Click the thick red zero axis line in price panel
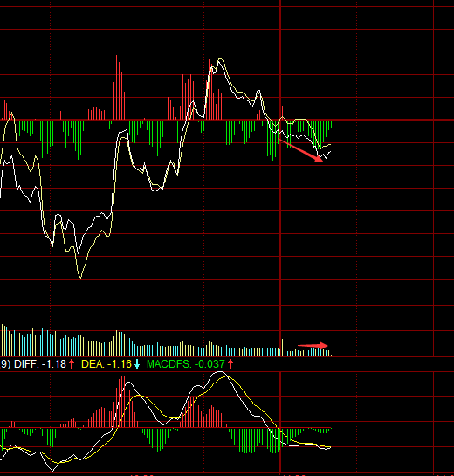Image resolution: width=454 pixels, height=476 pixels. (x=227, y=121)
